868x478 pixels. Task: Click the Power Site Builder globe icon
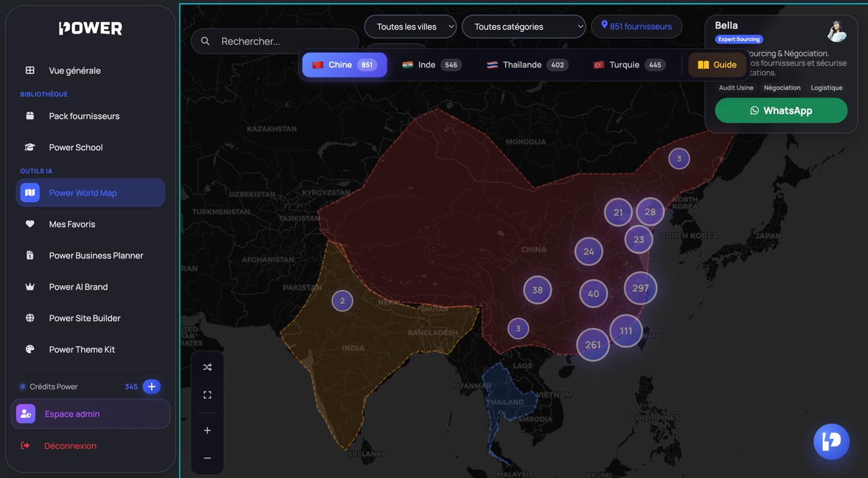30,318
